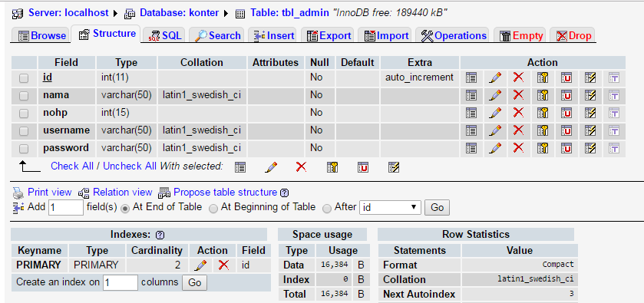The height and width of the screenshot is (303, 644).
Task: Select the After radio option
Action: pyautogui.click(x=327, y=208)
